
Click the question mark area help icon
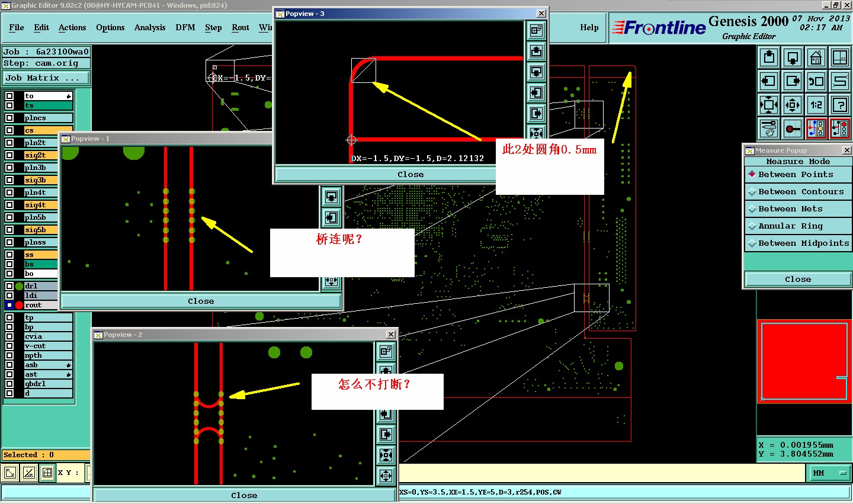840,105
